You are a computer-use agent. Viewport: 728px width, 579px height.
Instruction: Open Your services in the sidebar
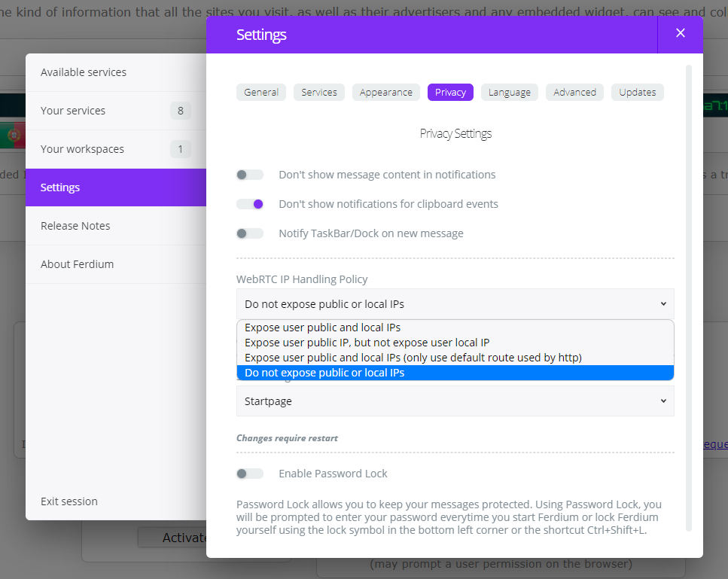[x=73, y=110]
